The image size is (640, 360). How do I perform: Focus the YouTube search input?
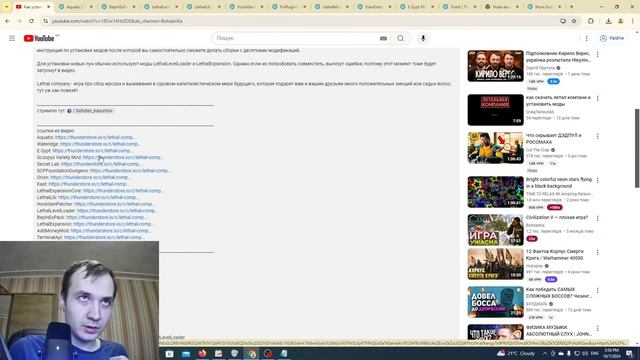point(295,38)
